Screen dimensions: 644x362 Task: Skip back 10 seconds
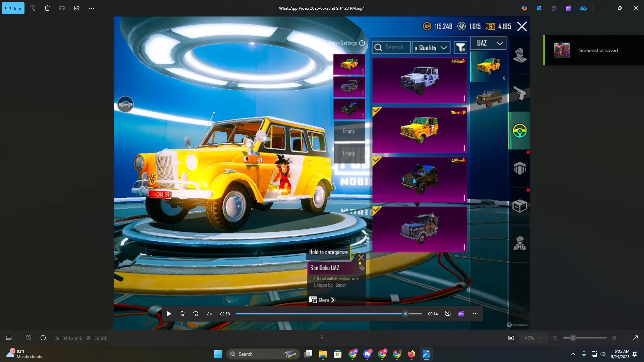coord(182,314)
